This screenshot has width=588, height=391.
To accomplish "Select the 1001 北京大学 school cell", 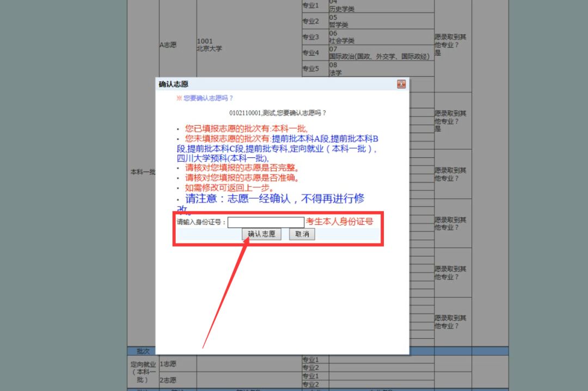I will click(x=209, y=45).
